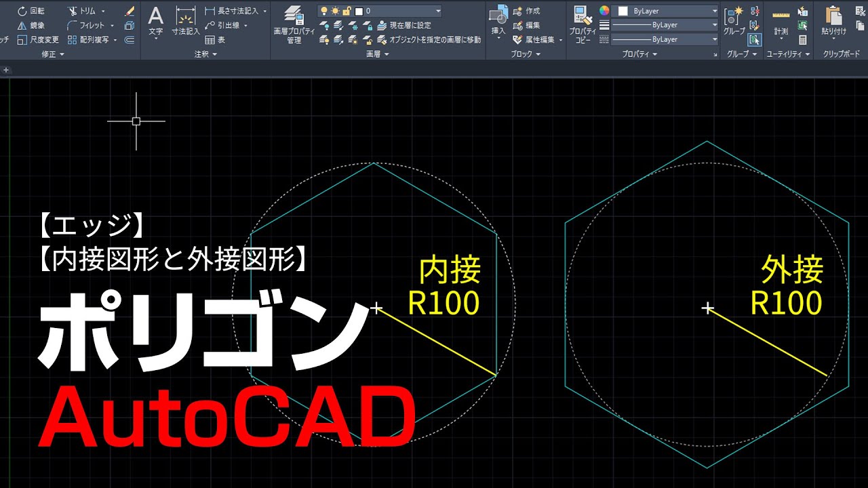The image size is (868, 488).
Task: Open the 長さ寸法記入 dropdown arrow
Action: pyautogui.click(x=264, y=12)
